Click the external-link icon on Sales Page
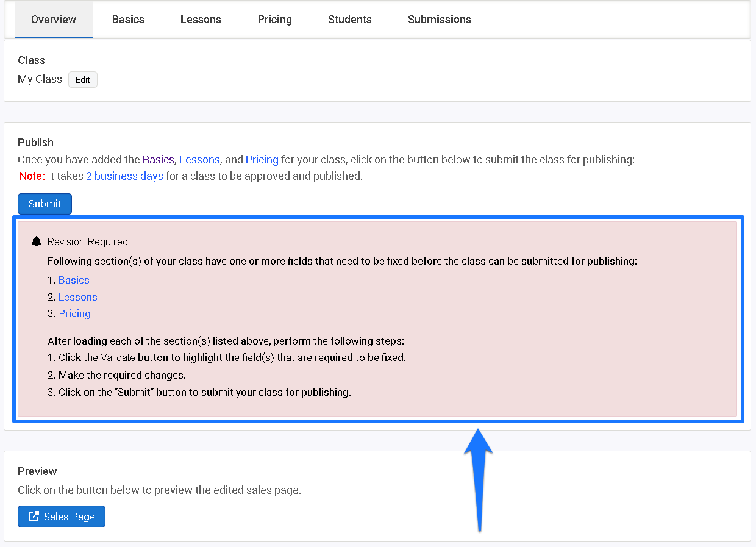Screen dimensions: 756x547 [x=34, y=517]
